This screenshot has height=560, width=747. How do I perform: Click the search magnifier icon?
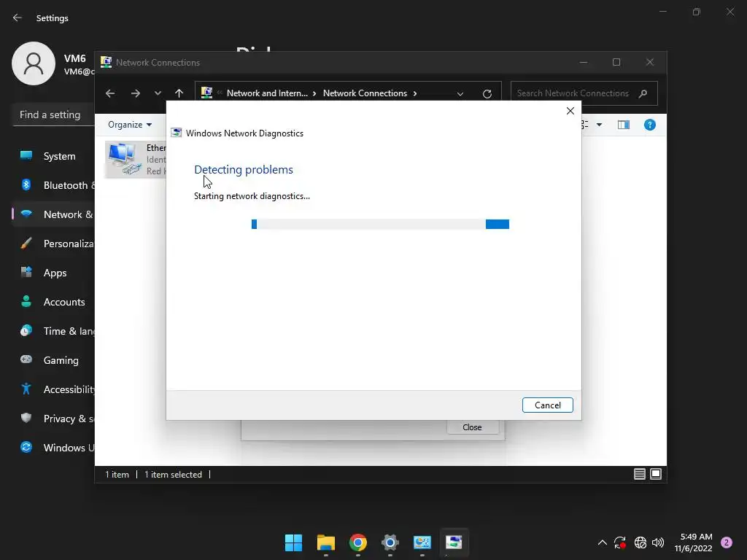(643, 93)
